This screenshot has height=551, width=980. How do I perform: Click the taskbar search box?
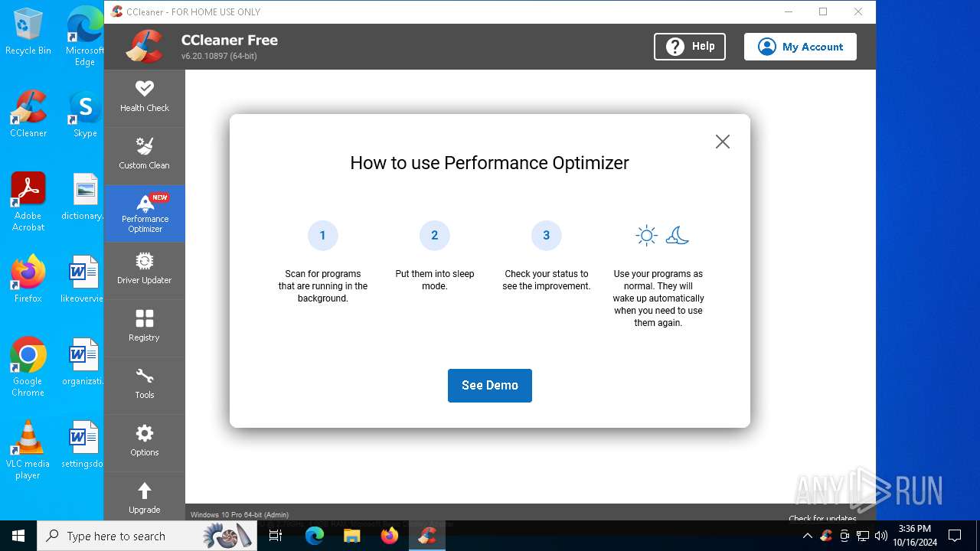click(147, 536)
